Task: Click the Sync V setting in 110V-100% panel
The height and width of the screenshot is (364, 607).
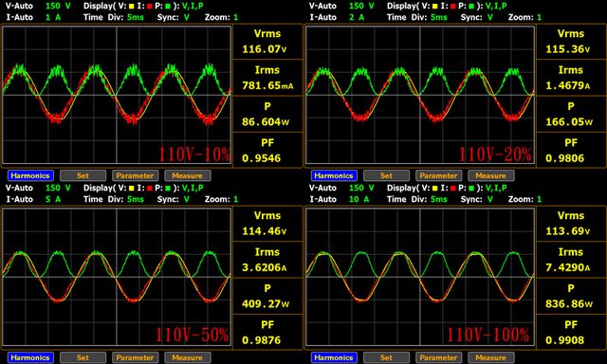Action: [x=490, y=199]
